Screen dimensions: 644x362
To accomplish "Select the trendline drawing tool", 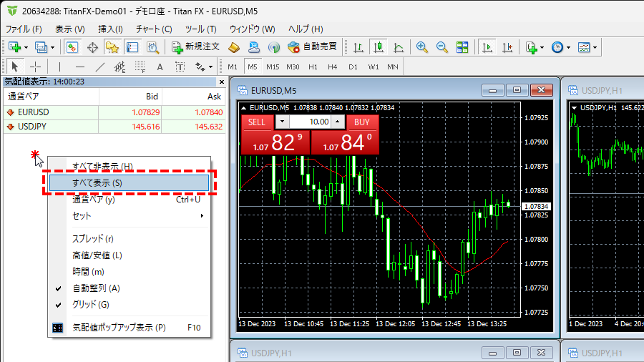I will pyautogui.click(x=99, y=67).
